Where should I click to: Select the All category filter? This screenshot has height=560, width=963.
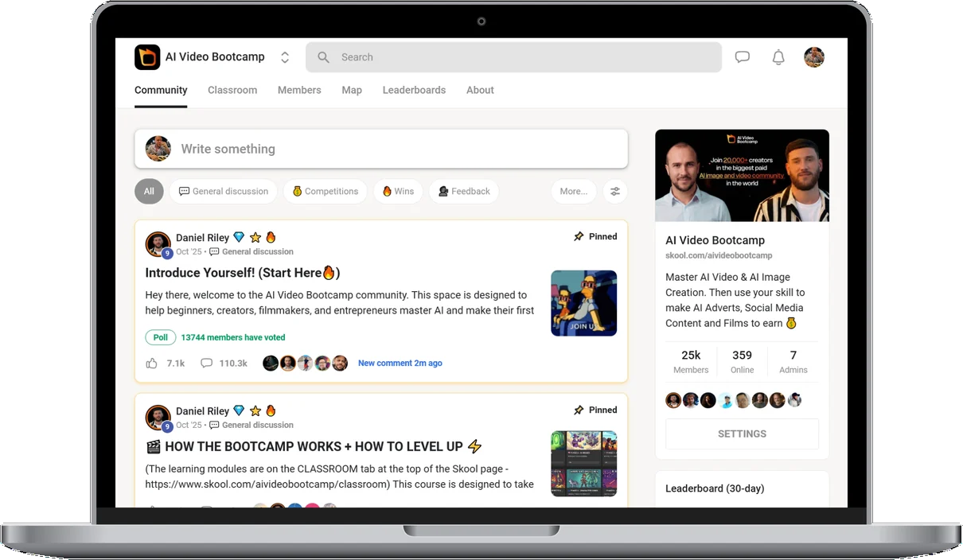click(149, 191)
